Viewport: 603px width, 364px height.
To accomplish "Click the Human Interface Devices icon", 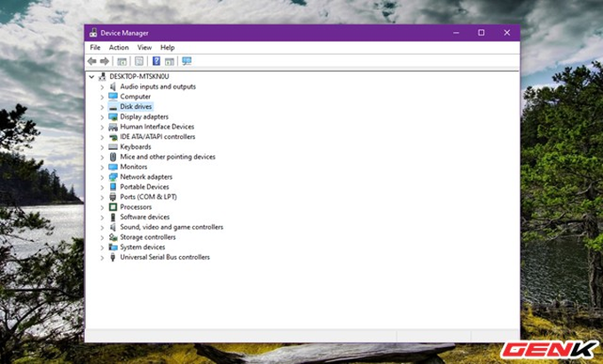I will 113,127.
